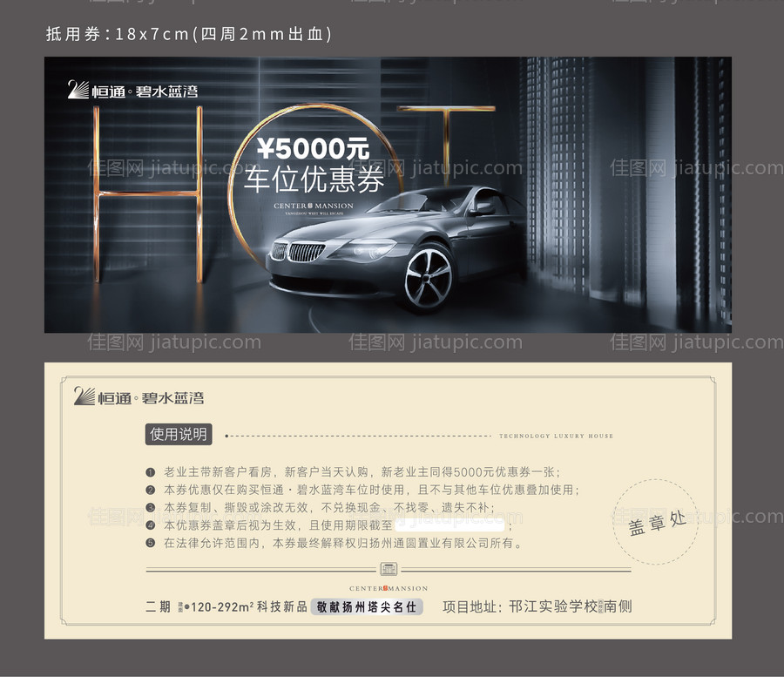Check bullet ② next to the second usage rule
The width and height of the screenshot is (784, 677).
click(x=150, y=488)
